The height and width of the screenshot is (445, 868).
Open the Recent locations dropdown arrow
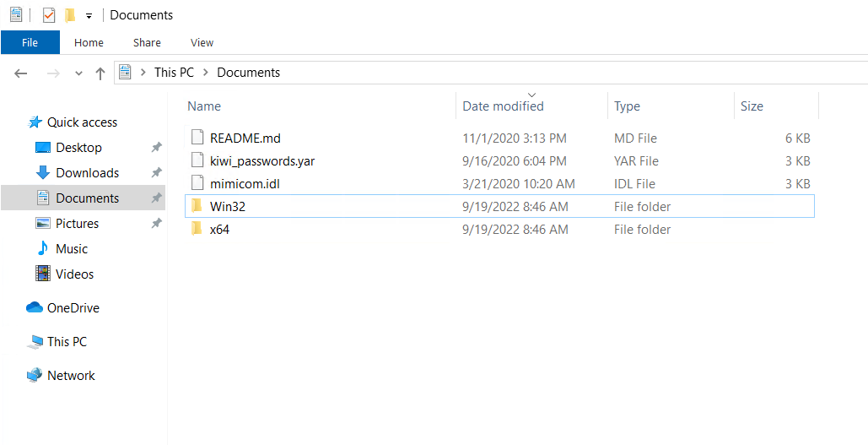coord(78,73)
